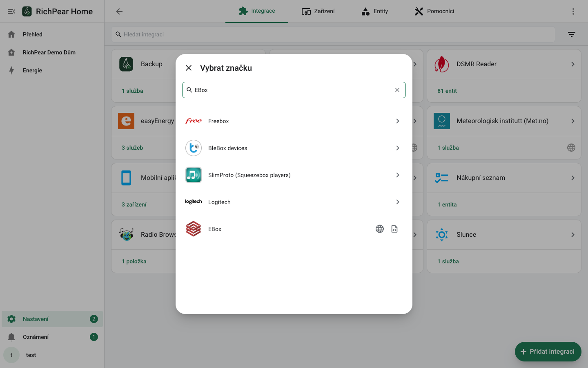Expand the BleBox devices entry
Image resolution: width=588 pixels, height=368 pixels.
(x=398, y=148)
